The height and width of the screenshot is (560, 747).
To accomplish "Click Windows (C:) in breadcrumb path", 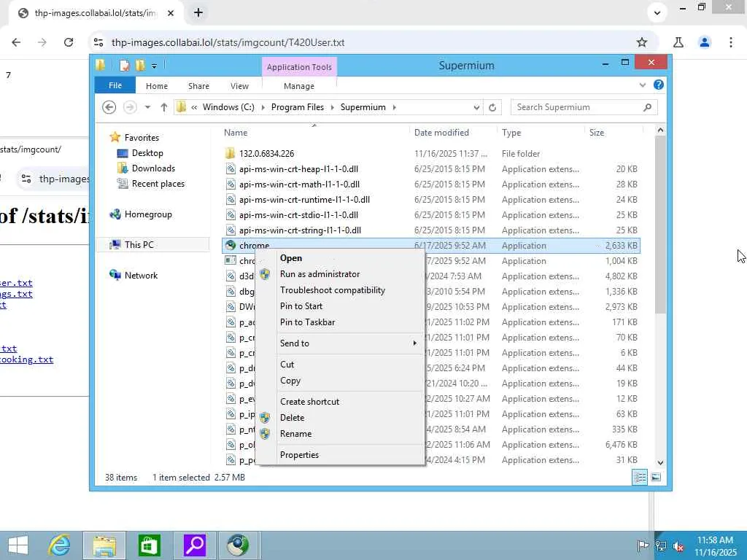I will tap(228, 107).
